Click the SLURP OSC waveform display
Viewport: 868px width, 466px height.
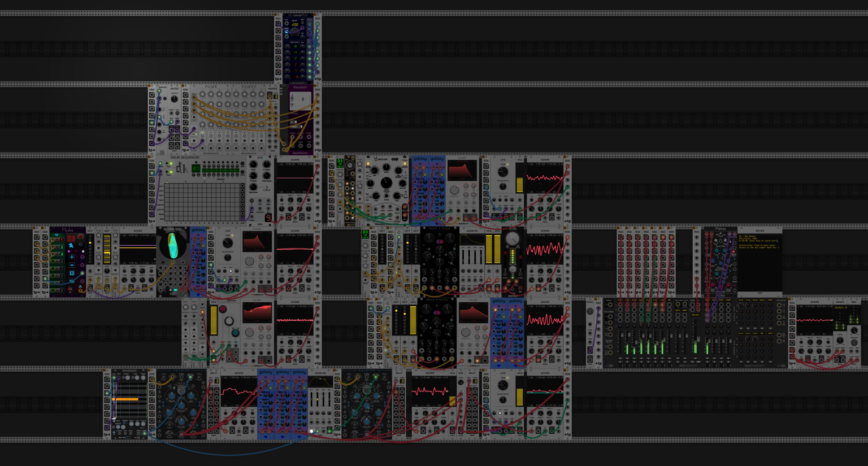click(x=172, y=247)
